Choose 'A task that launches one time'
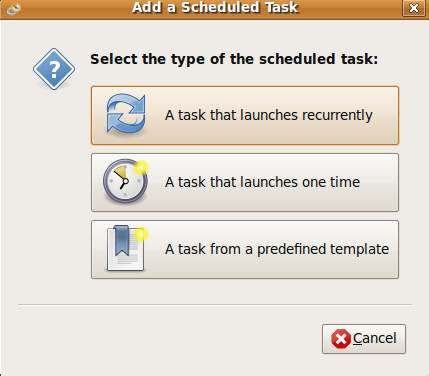Screen dimensions: 429x376 click(x=245, y=182)
